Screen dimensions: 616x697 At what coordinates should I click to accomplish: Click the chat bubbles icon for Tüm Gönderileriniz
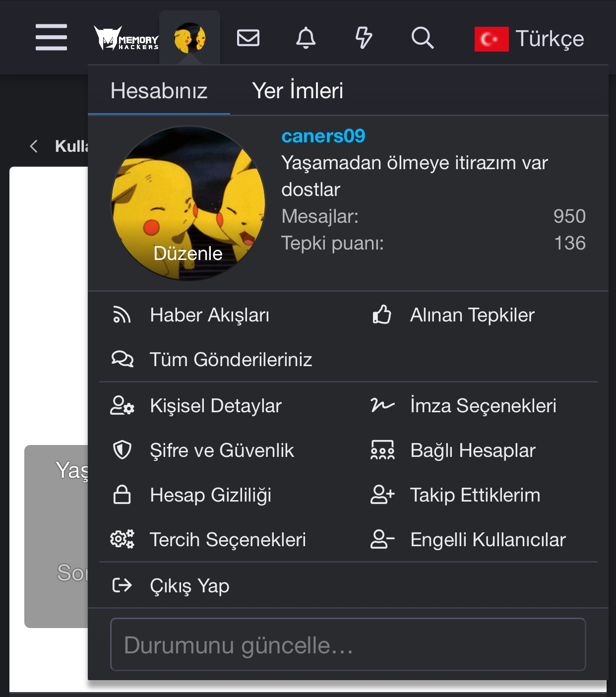122,359
